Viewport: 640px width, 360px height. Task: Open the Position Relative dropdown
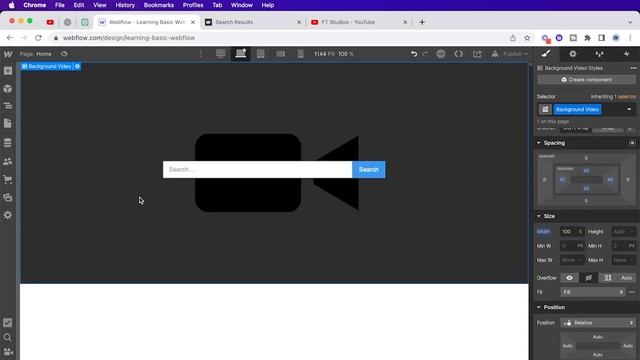(598, 322)
